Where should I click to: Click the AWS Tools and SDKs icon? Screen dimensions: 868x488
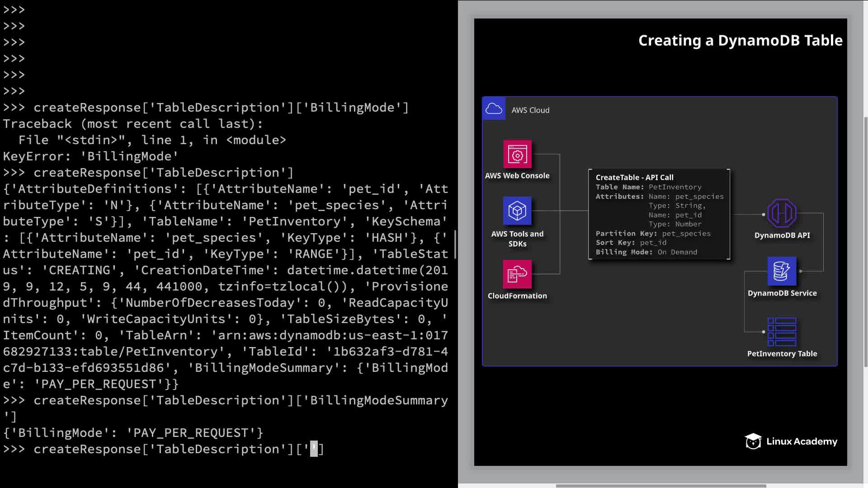[517, 211]
